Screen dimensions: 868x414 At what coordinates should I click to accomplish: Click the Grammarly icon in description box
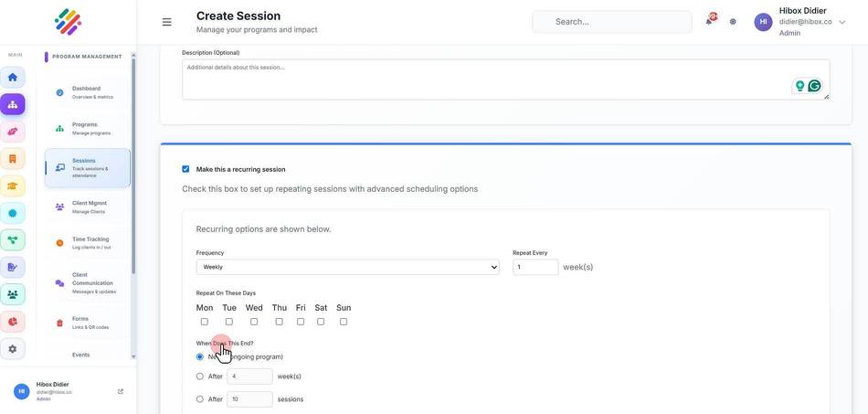pos(814,86)
